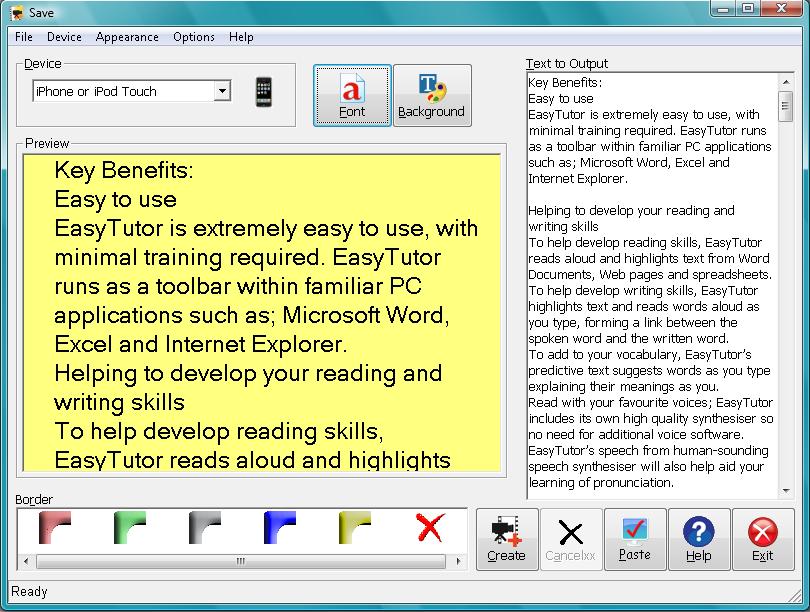Open the Background settings button
This screenshot has height=612, width=810.
click(x=432, y=96)
